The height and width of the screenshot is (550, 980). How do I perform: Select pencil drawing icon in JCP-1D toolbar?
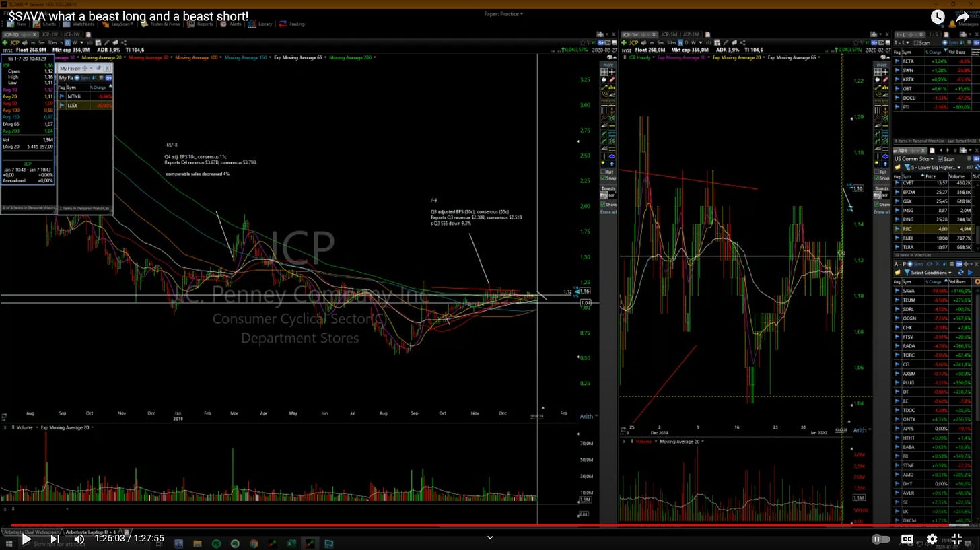coord(107,42)
